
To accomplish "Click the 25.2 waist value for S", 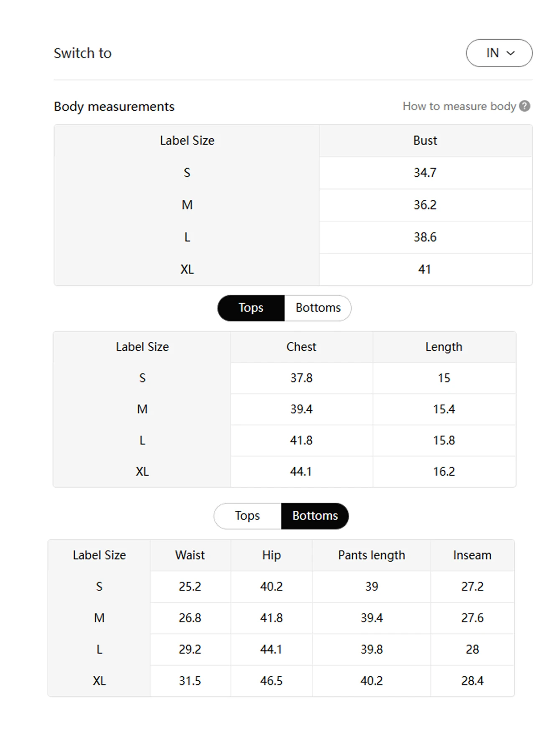I will coord(190,586).
